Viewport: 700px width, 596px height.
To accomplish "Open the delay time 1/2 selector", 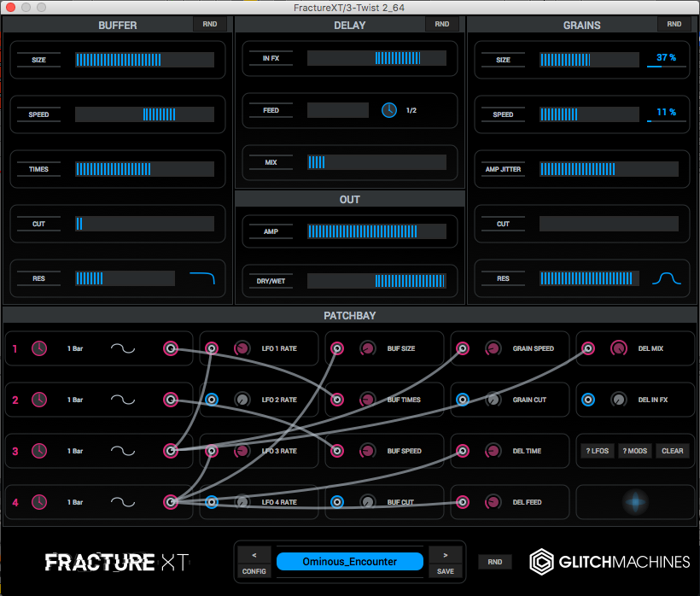I will tap(411, 110).
